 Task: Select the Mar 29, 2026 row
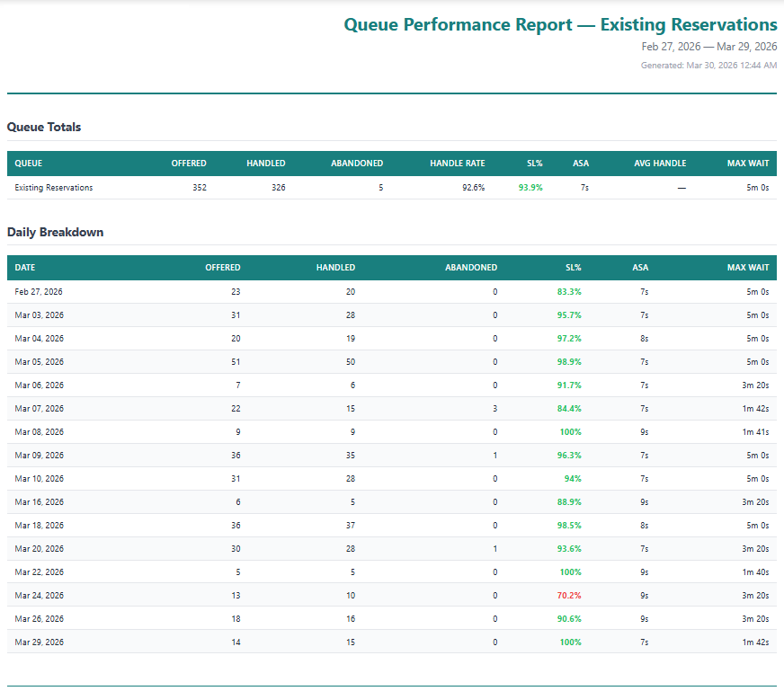(x=39, y=642)
